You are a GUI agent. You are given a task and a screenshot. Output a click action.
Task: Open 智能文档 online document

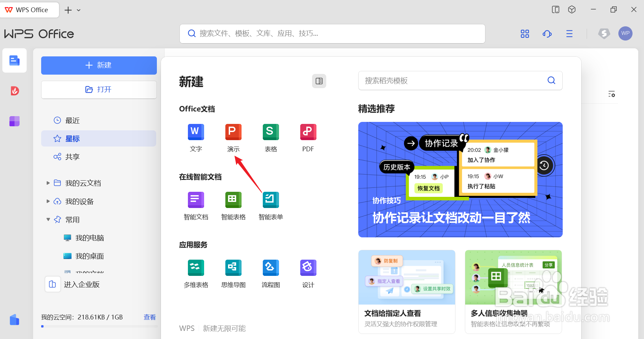(x=196, y=206)
